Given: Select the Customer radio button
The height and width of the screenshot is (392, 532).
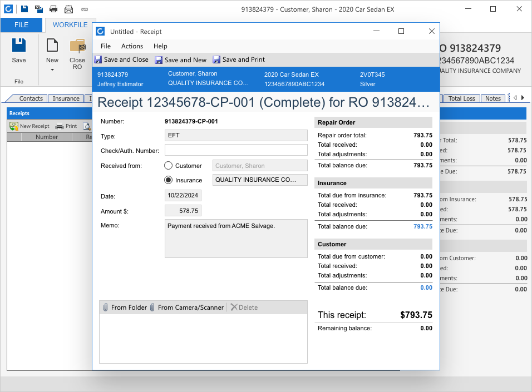Looking at the screenshot, I should tap(169, 166).
